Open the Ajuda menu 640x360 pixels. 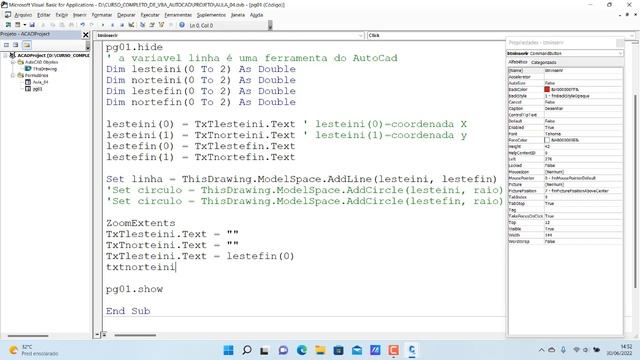point(256,15)
